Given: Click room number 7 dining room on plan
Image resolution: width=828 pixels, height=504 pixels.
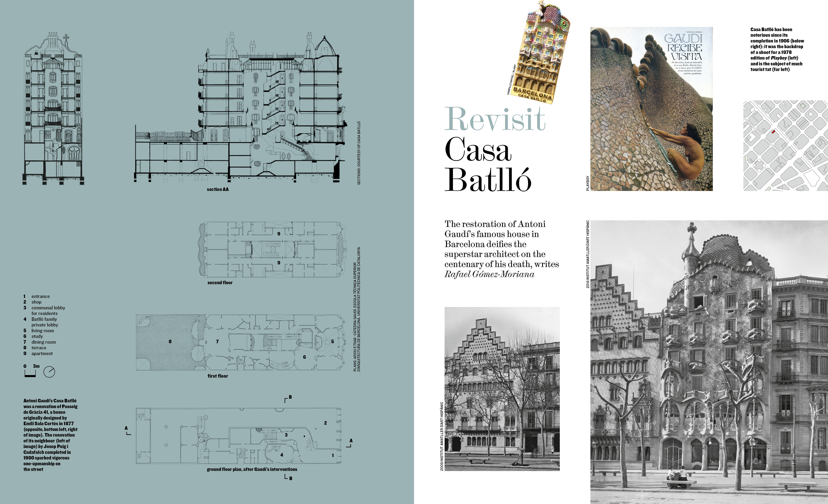Looking at the screenshot, I should pyautogui.click(x=217, y=342).
